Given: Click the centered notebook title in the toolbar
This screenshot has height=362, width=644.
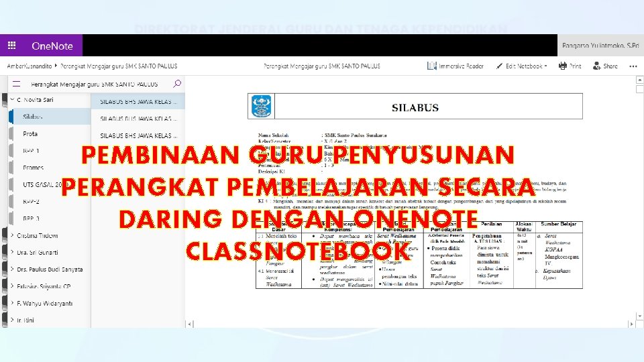Looking at the screenshot, I should coord(321,66).
